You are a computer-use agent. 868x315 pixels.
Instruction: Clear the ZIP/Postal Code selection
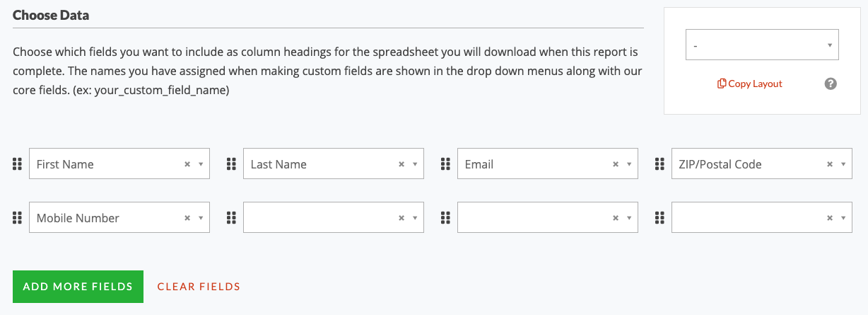(830, 164)
